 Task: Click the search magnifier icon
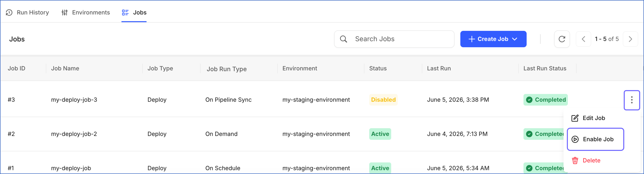click(x=343, y=39)
